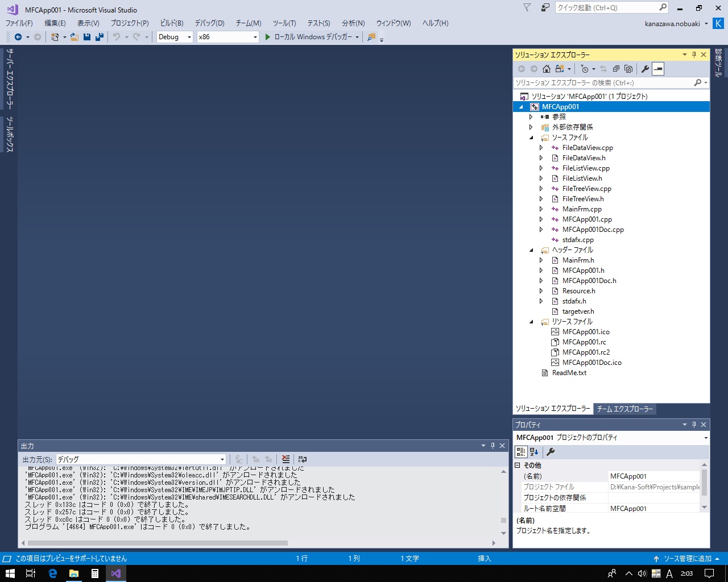Click the Show All Files icon in Solution Explorer

[628, 69]
